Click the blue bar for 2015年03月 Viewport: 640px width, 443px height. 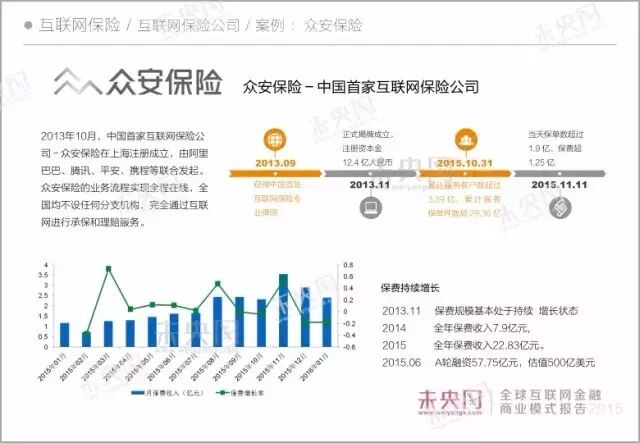point(108,334)
